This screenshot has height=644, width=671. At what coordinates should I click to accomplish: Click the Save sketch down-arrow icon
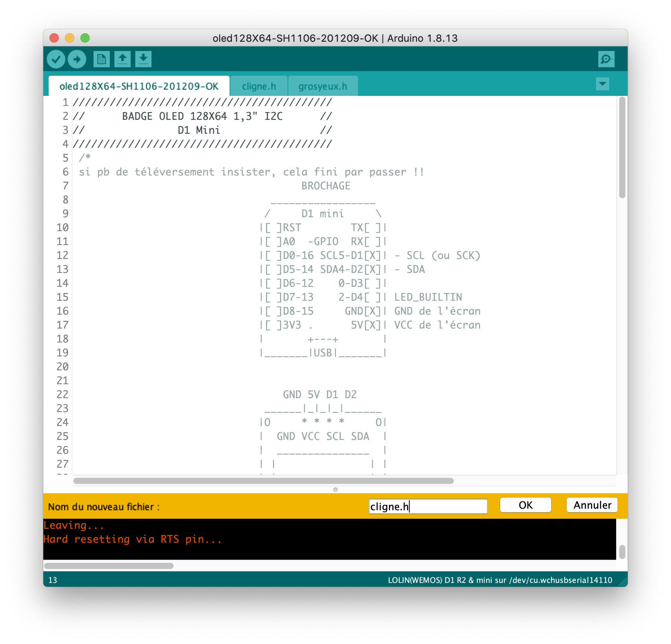pos(143,60)
